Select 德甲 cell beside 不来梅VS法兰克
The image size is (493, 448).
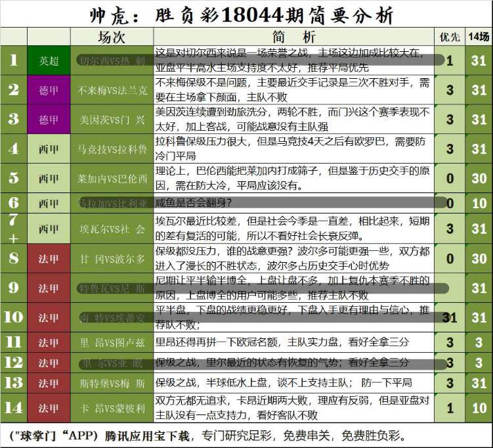point(49,90)
